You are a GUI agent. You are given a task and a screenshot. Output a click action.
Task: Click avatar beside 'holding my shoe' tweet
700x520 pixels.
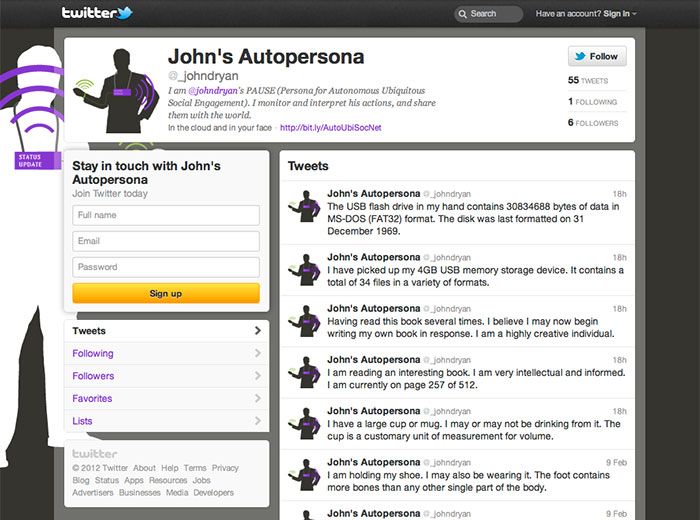click(x=304, y=475)
